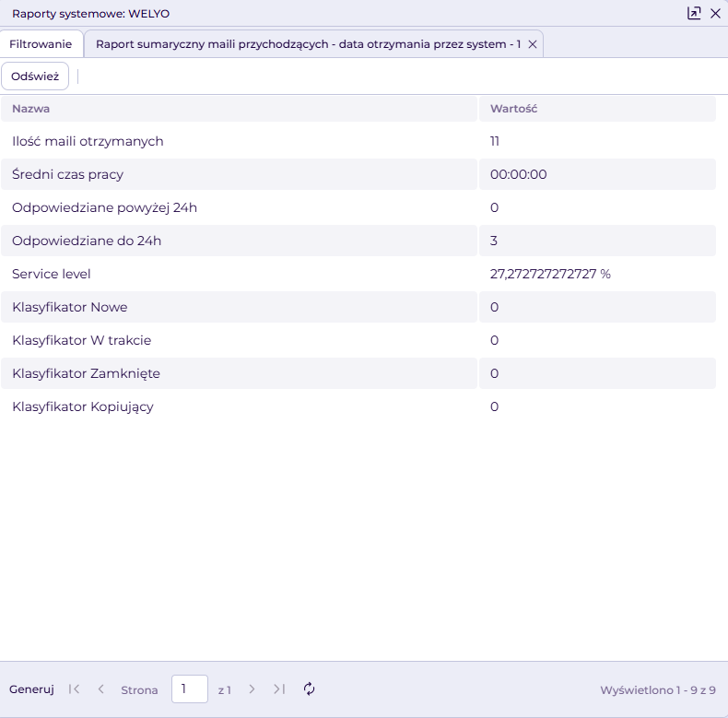Viewport: 728px width, 718px height.
Task: Select the Klasyfikator Zamknięte row
Action: point(358,373)
